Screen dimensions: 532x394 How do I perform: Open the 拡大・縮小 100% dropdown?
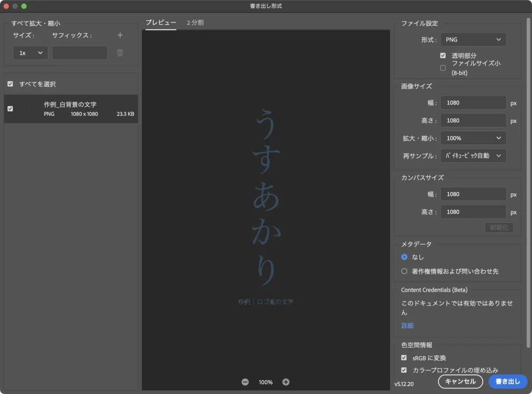point(473,138)
